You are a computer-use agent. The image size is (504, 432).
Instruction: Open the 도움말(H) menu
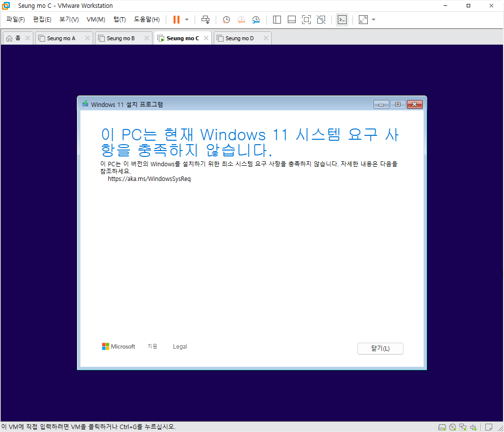pyautogui.click(x=147, y=20)
